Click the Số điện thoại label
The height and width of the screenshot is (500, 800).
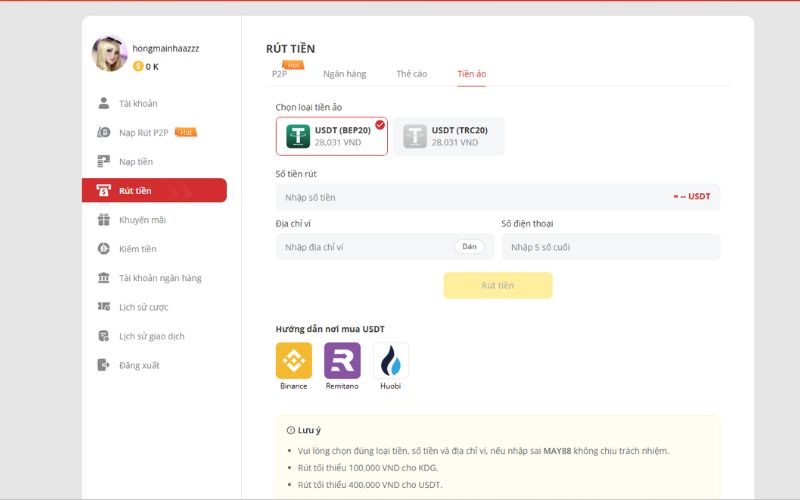pyautogui.click(x=527, y=223)
